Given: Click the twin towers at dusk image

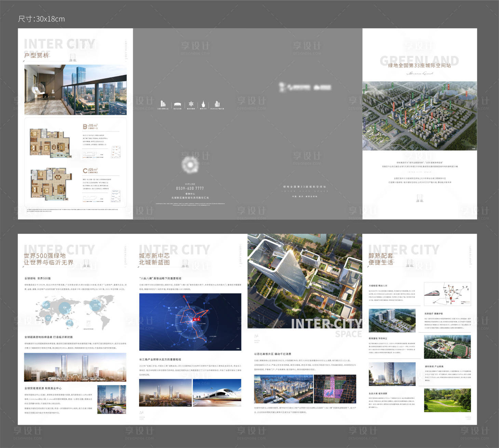Looking at the screenshot, I should pyautogui.click(x=165, y=393).
